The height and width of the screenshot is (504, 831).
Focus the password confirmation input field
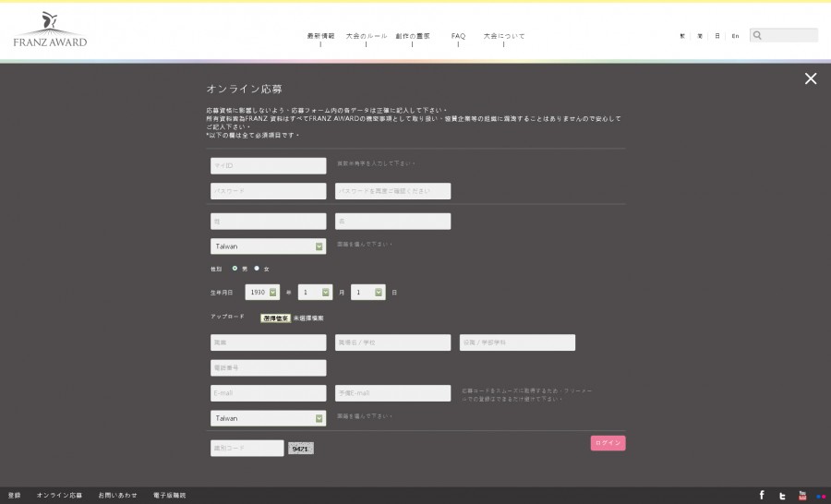pyautogui.click(x=392, y=191)
